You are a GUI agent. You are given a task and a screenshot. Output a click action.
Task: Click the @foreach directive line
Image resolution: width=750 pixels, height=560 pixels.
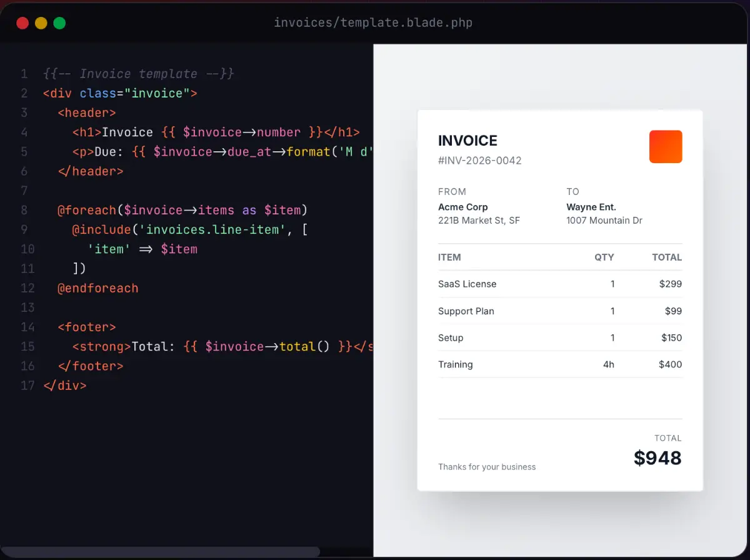tap(182, 210)
